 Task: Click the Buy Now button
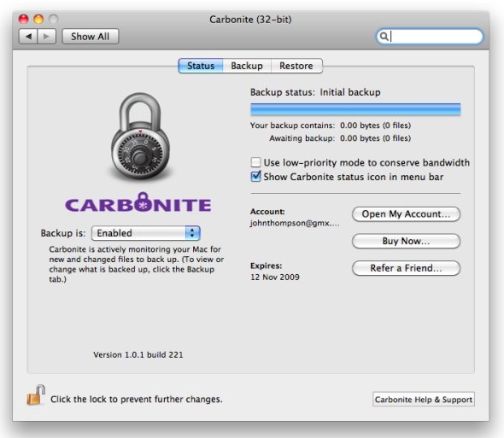point(407,241)
